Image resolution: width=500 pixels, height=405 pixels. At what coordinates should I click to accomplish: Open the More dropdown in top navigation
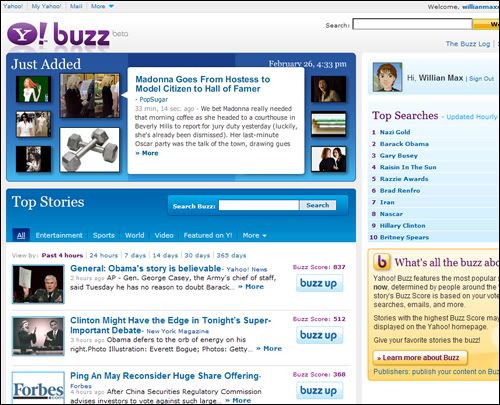pos(102,6)
